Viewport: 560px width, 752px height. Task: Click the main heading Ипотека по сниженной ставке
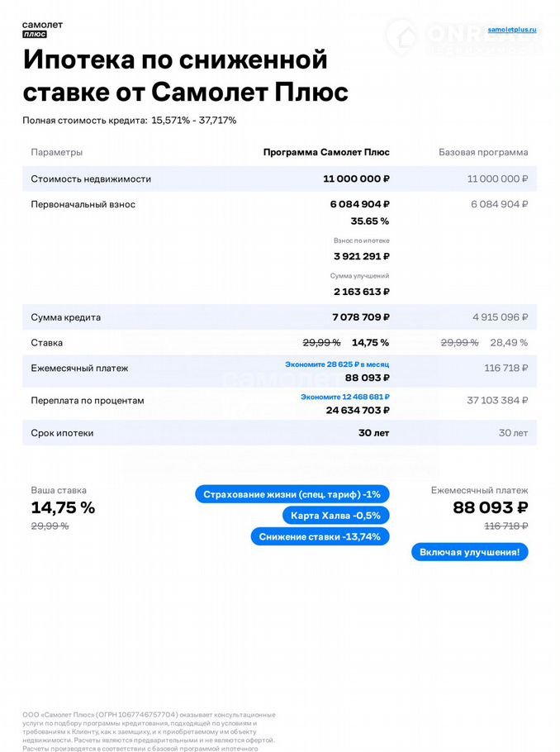pyautogui.click(x=186, y=75)
